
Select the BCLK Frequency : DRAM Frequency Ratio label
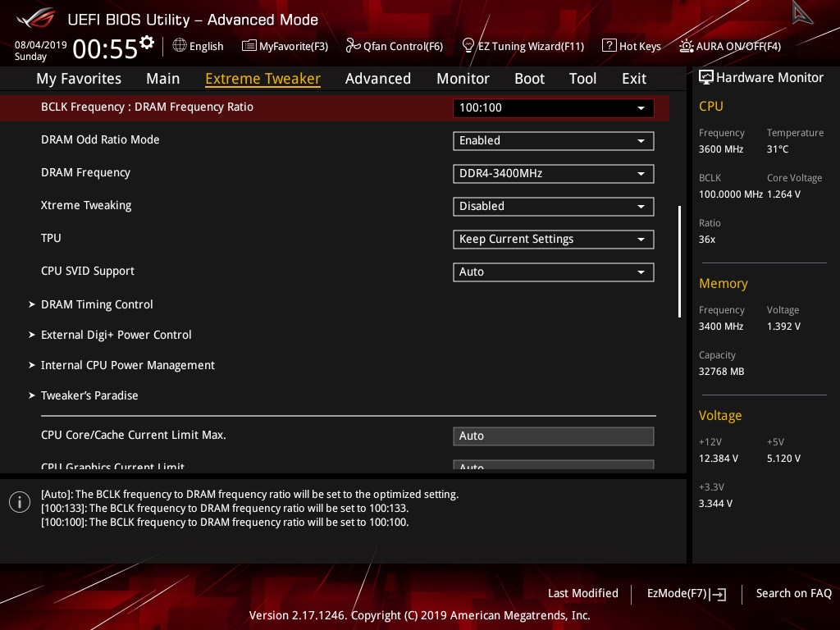click(147, 107)
